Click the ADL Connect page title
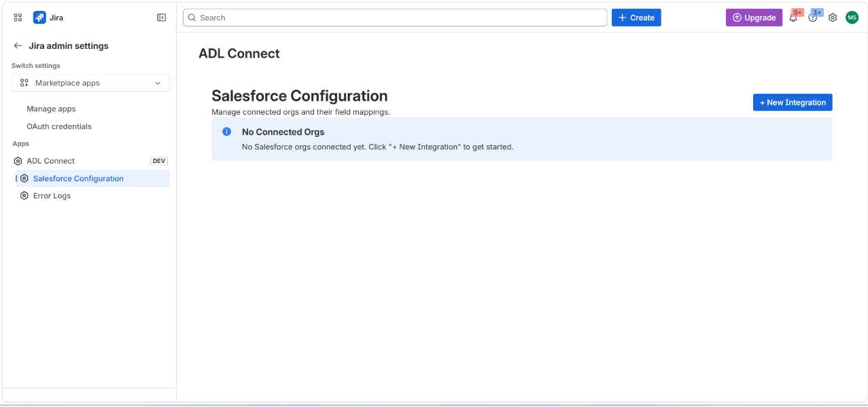Viewport: 868px width, 407px height. click(239, 54)
